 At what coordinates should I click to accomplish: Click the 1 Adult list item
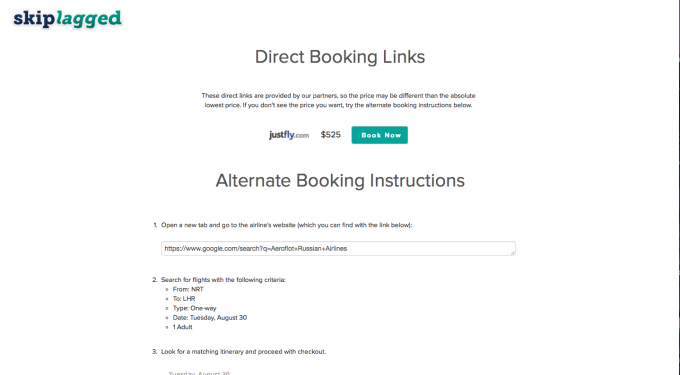(183, 327)
